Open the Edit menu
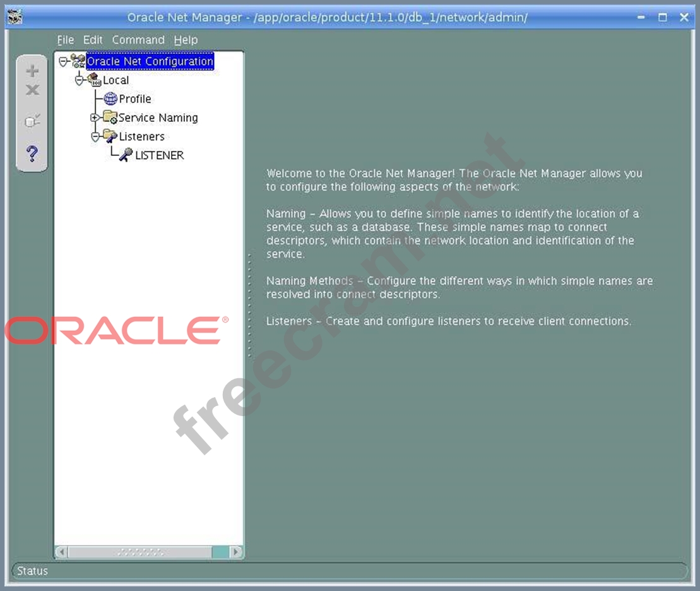 [x=93, y=40]
